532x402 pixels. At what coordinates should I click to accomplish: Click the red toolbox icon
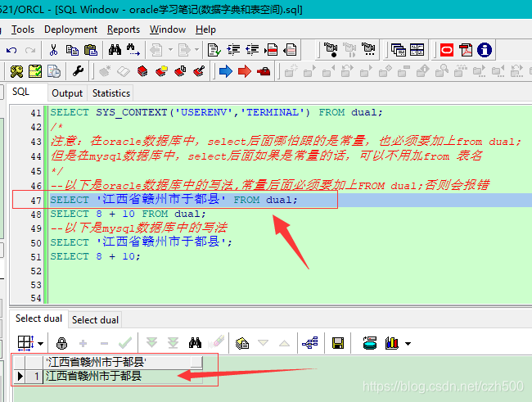coord(264,71)
